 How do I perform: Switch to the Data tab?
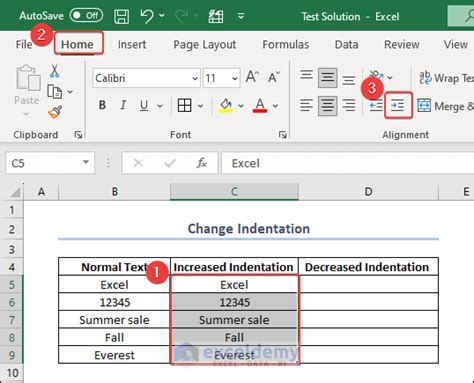point(347,44)
